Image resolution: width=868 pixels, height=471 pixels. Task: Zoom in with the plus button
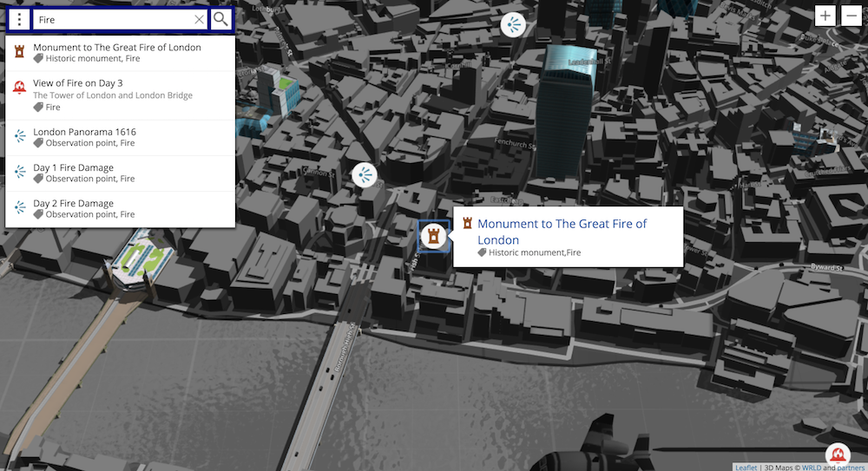pyautogui.click(x=825, y=16)
